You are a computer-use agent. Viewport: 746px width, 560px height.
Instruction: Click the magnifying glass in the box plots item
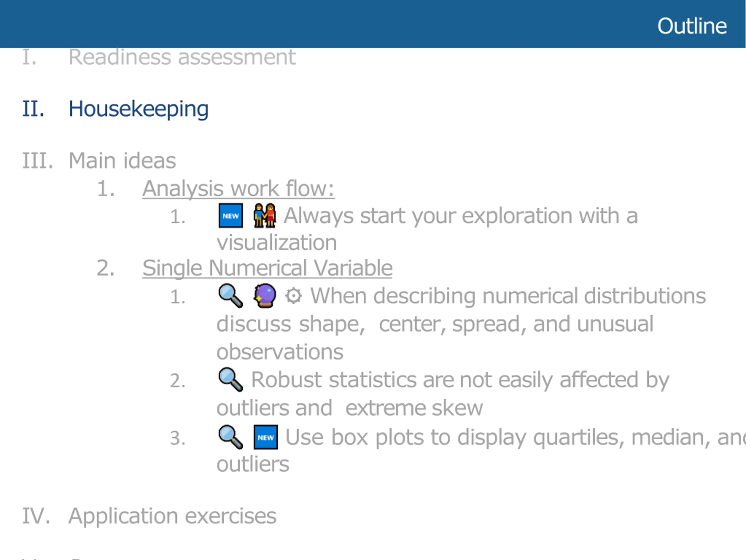point(231,437)
